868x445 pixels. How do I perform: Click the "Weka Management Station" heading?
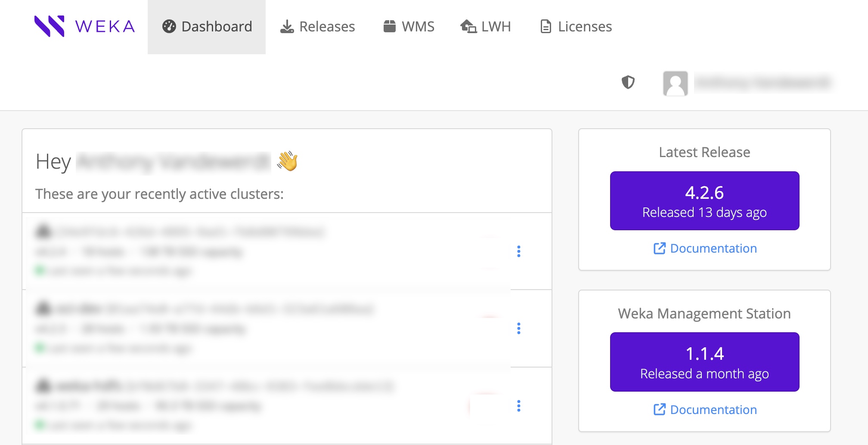[704, 314]
